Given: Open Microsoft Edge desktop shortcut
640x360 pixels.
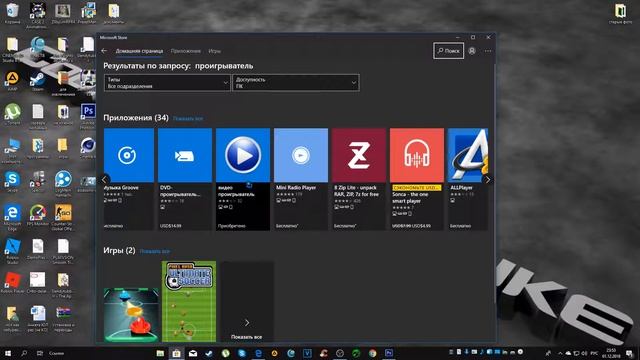Looking at the screenshot, I should tap(12, 217).
